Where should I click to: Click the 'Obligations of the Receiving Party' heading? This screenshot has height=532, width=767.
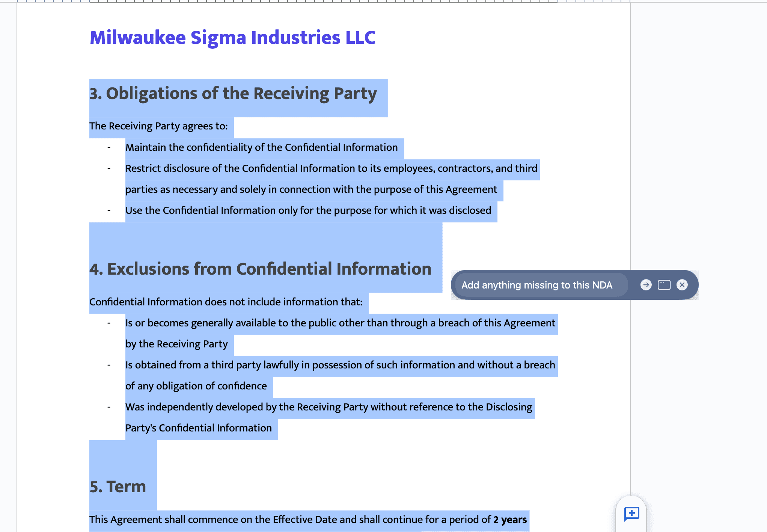tap(233, 93)
